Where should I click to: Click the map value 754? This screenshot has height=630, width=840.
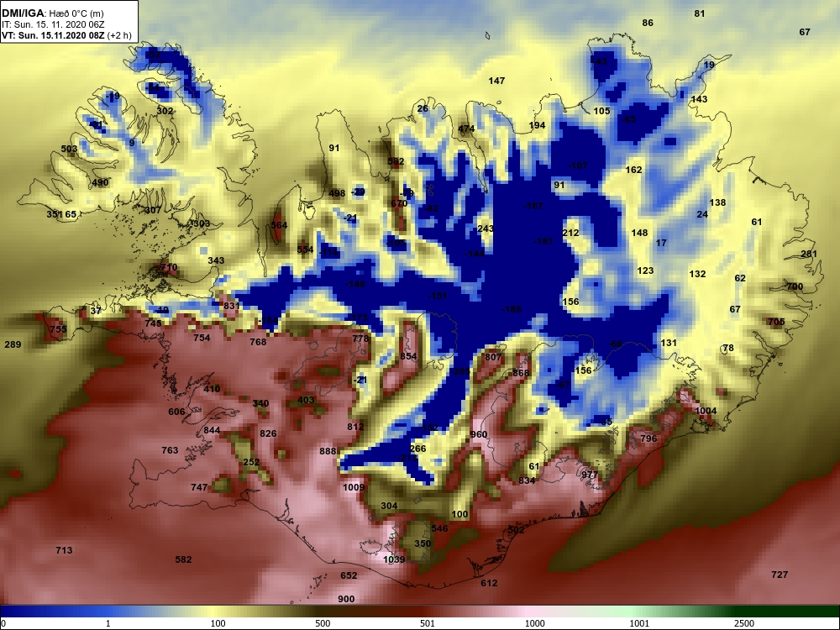(x=202, y=338)
